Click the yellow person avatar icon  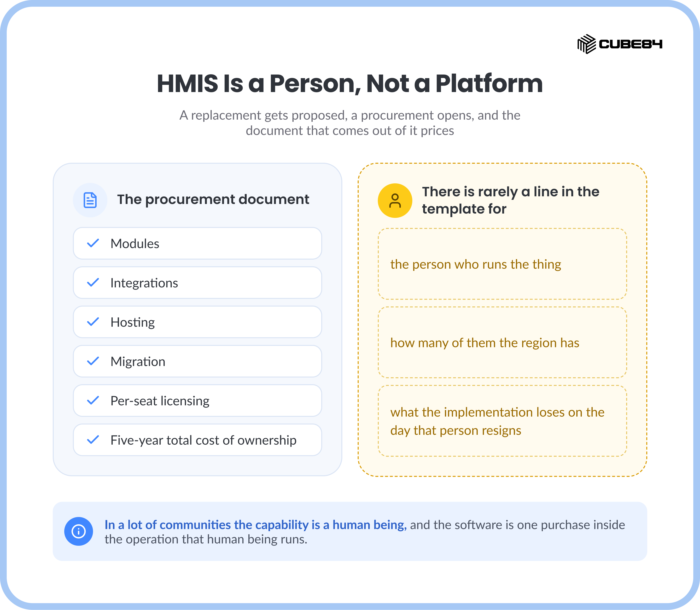click(x=395, y=200)
